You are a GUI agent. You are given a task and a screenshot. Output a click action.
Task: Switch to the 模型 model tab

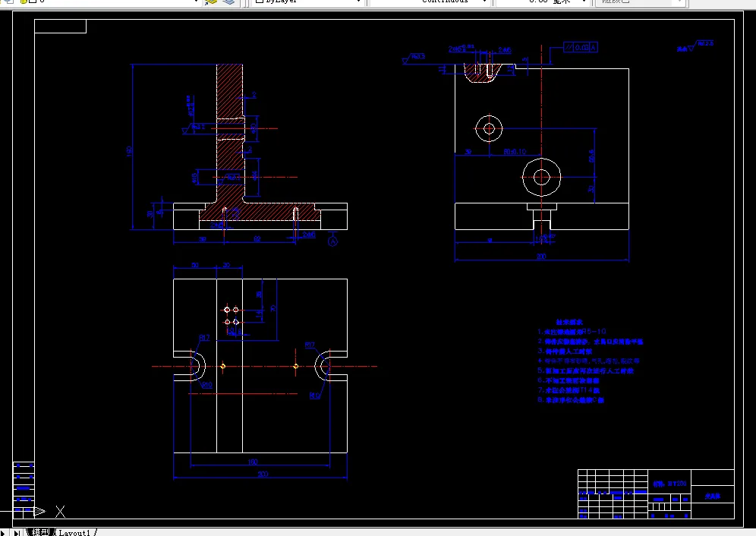(x=40, y=532)
